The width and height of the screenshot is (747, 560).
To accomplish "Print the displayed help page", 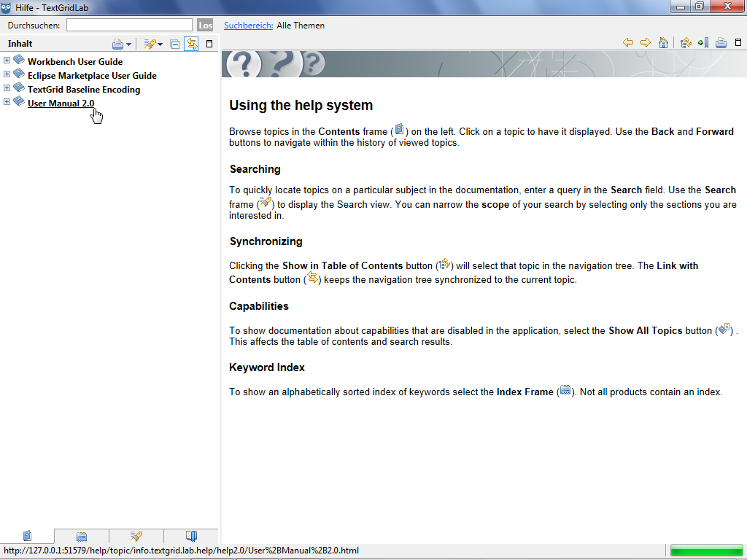I will (x=721, y=43).
